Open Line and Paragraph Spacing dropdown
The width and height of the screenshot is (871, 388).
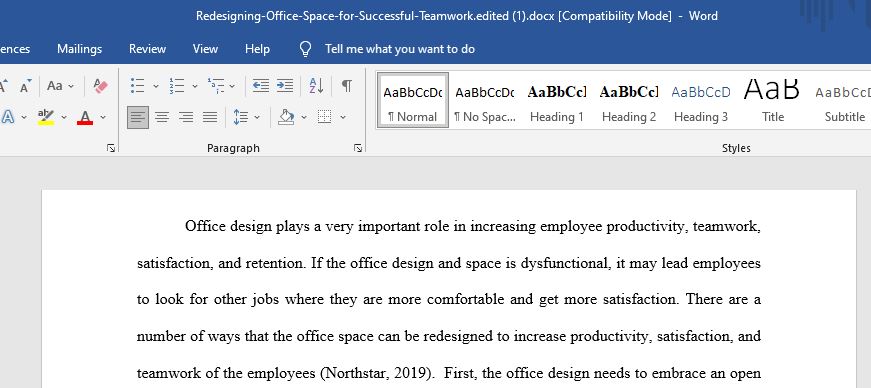(x=246, y=117)
